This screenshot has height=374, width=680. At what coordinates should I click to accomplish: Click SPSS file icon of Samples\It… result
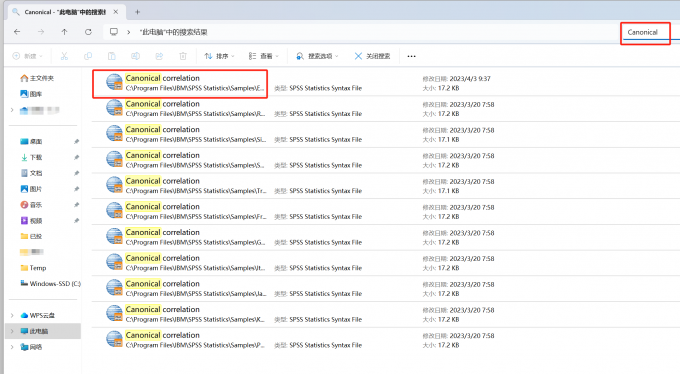[114, 262]
